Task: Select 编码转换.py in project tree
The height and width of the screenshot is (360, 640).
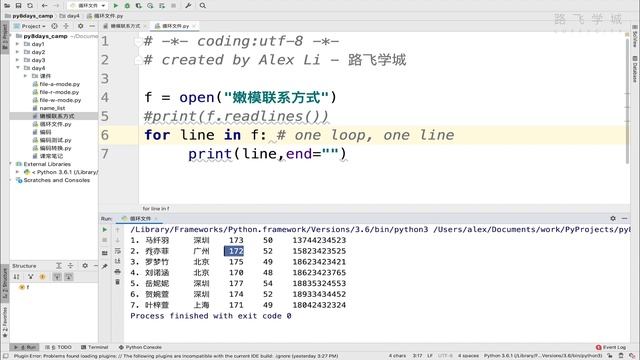Action: click(x=52, y=148)
